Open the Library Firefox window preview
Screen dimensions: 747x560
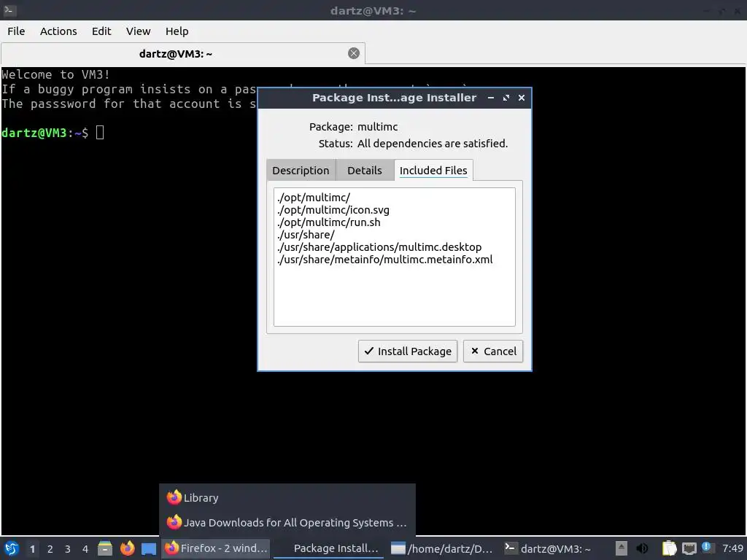pyautogui.click(x=287, y=497)
